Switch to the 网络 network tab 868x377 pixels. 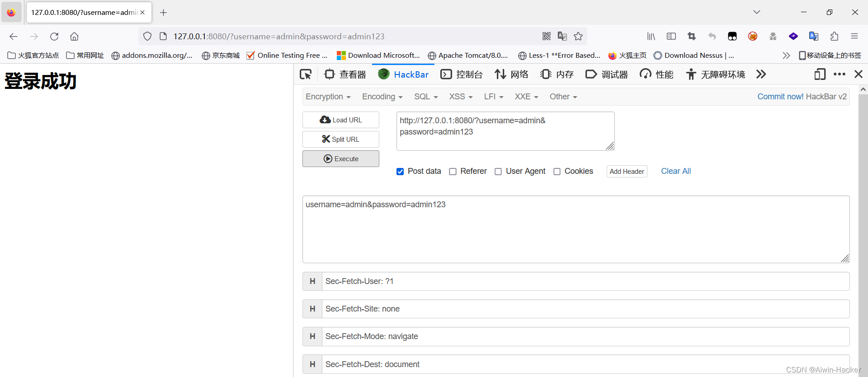pos(512,74)
